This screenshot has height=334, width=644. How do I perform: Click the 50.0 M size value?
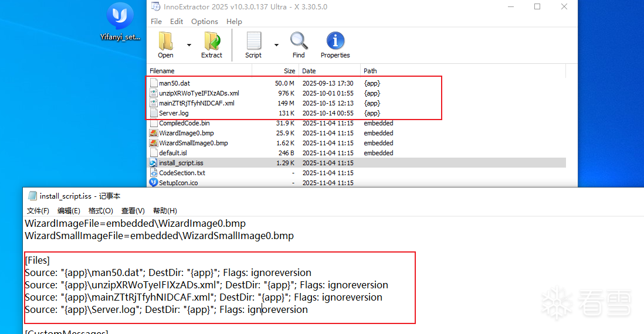(284, 83)
